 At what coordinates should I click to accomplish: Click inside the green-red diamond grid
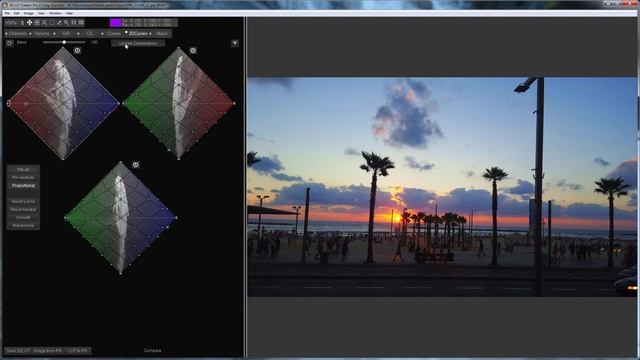tap(179, 103)
